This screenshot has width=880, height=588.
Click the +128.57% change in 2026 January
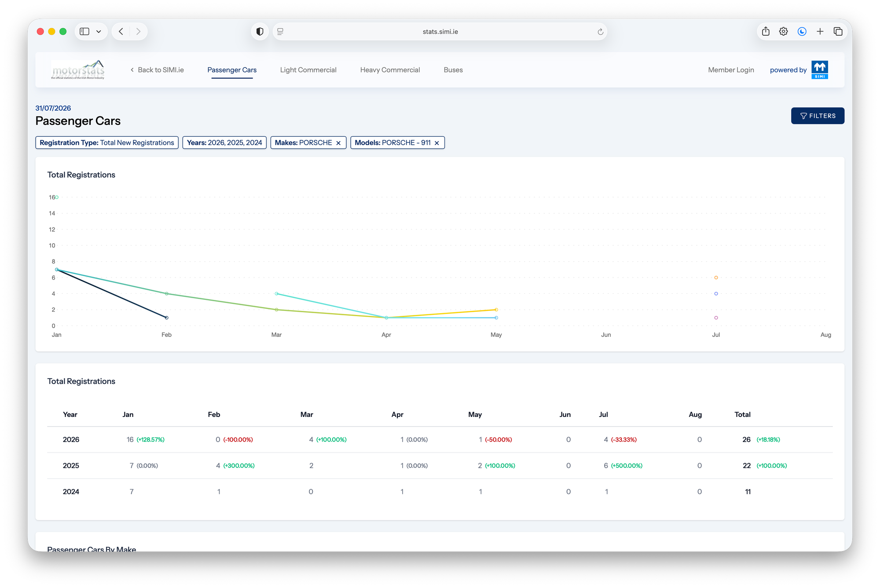pos(150,440)
